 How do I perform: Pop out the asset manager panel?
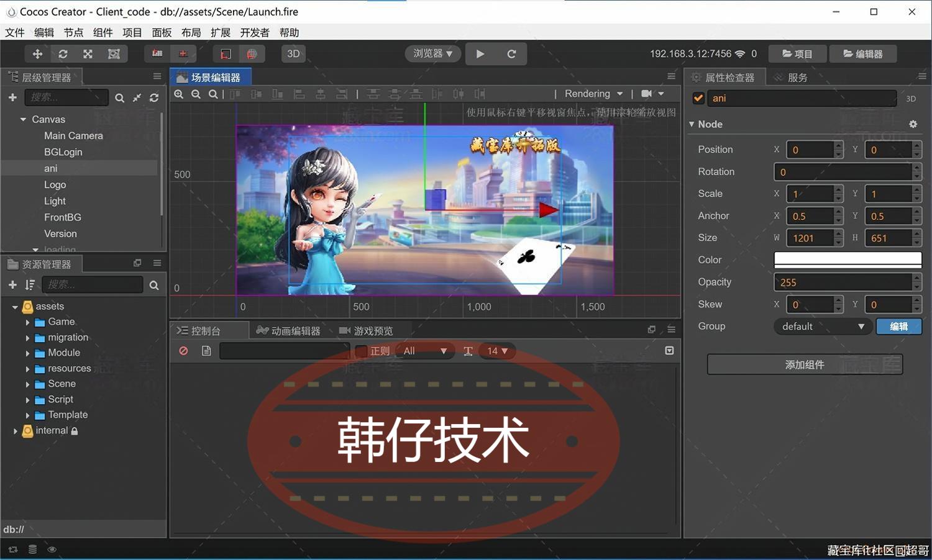coord(137,263)
